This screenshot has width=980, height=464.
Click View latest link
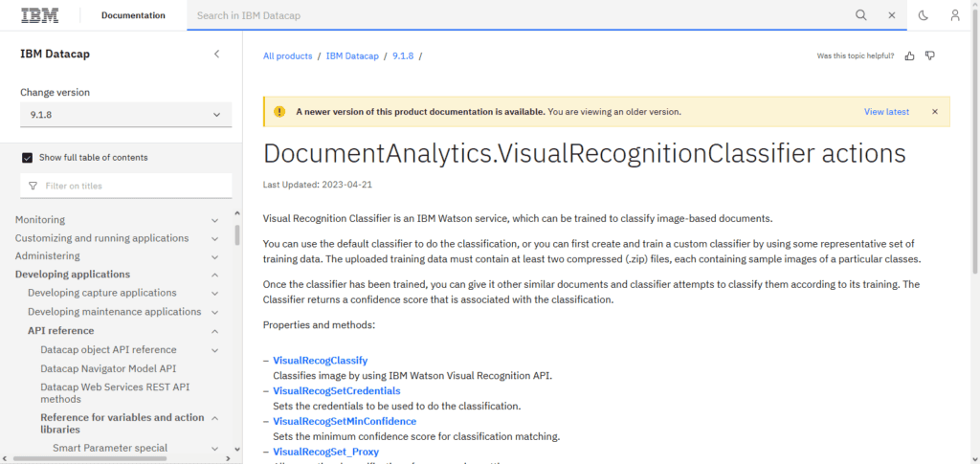click(887, 112)
